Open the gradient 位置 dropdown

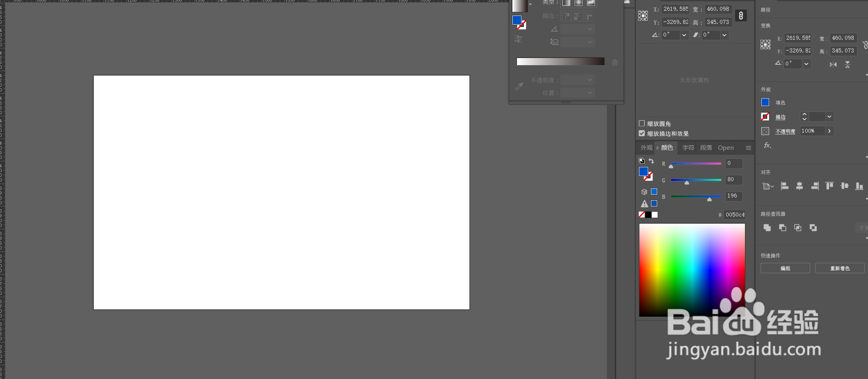click(x=590, y=93)
